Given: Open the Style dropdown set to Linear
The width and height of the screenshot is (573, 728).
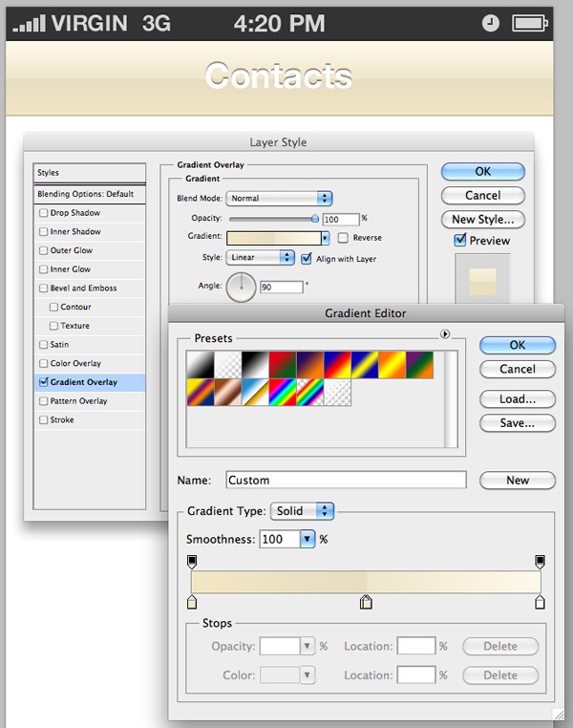Looking at the screenshot, I should [260, 257].
